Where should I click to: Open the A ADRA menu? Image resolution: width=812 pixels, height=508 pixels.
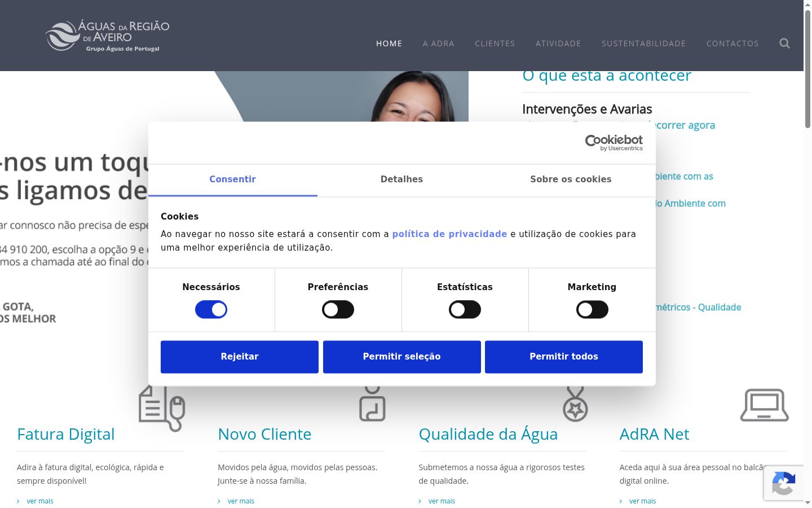[x=439, y=43]
